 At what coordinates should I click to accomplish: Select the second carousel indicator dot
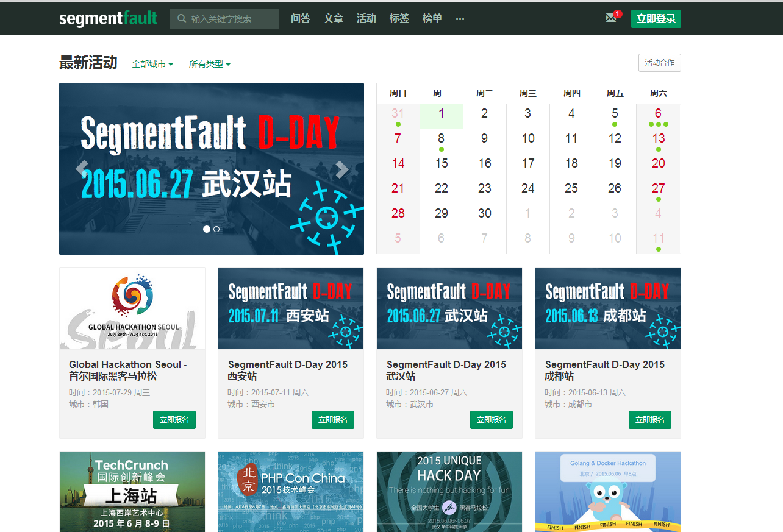tap(216, 229)
